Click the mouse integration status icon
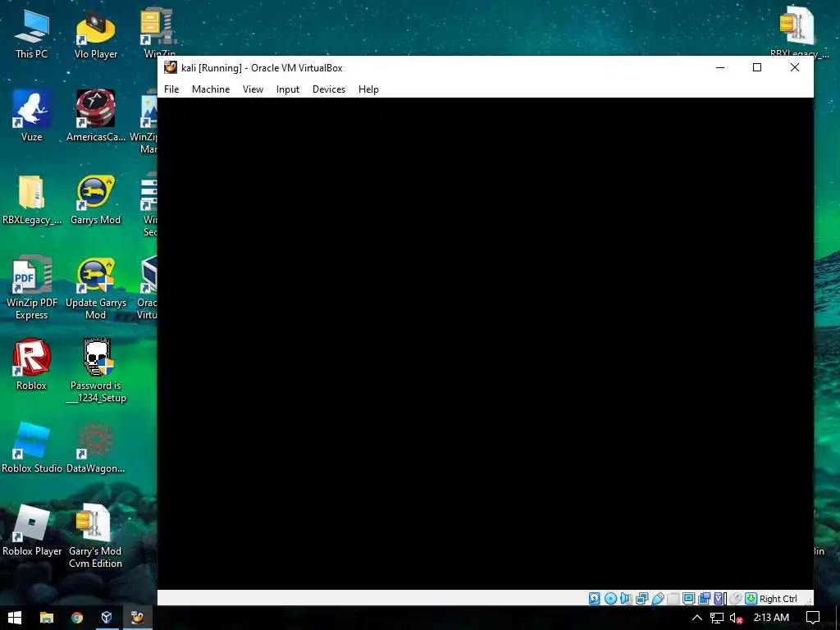The width and height of the screenshot is (840, 630). pos(736,598)
